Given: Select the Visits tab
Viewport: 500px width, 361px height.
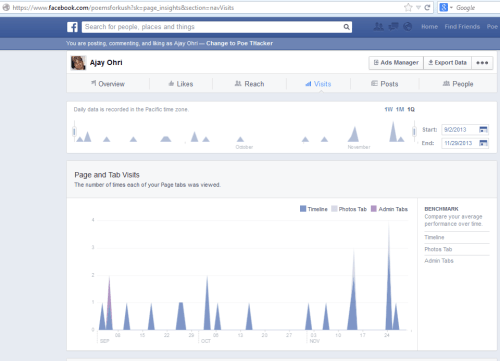Looking at the screenshot, I should 318,84.
